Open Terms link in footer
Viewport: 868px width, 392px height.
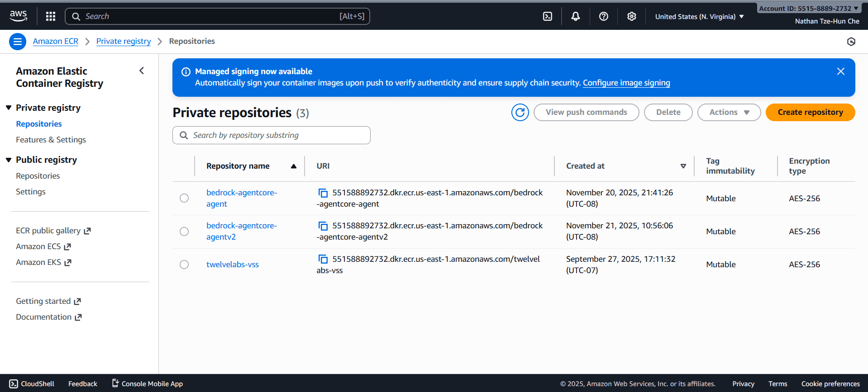[x=777, y=384]
